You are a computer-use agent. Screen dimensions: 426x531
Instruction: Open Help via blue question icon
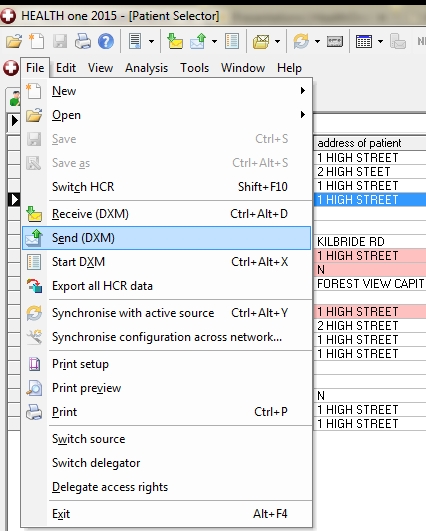click(106, 41)
